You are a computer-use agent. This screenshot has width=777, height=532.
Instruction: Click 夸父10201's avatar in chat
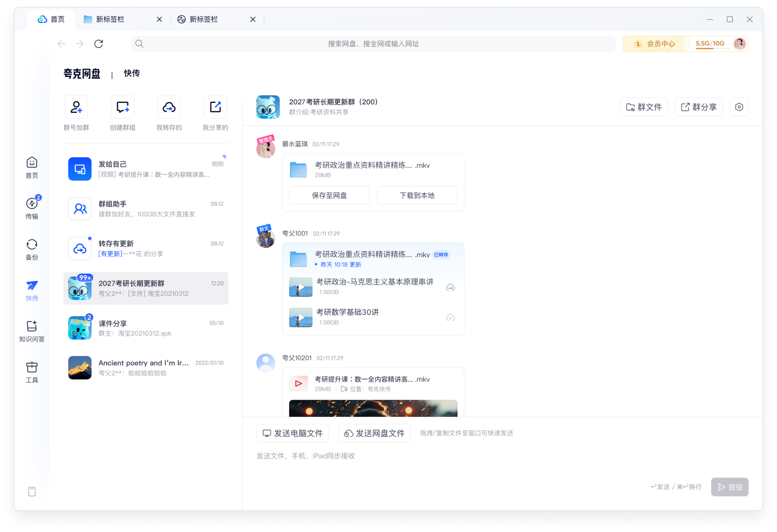pyautogui.click(x=265, y=363)
